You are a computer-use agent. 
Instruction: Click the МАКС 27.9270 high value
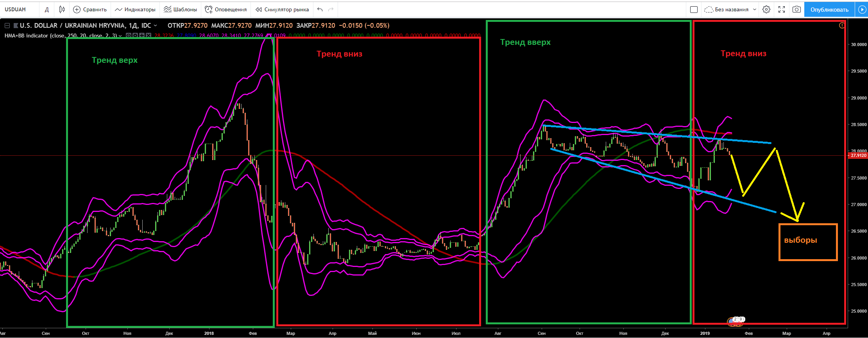point(231,25)
